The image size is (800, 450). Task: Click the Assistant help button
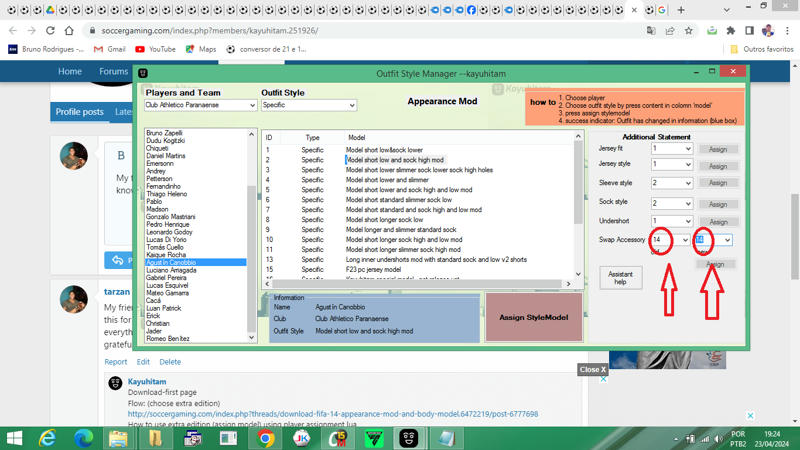620,277
